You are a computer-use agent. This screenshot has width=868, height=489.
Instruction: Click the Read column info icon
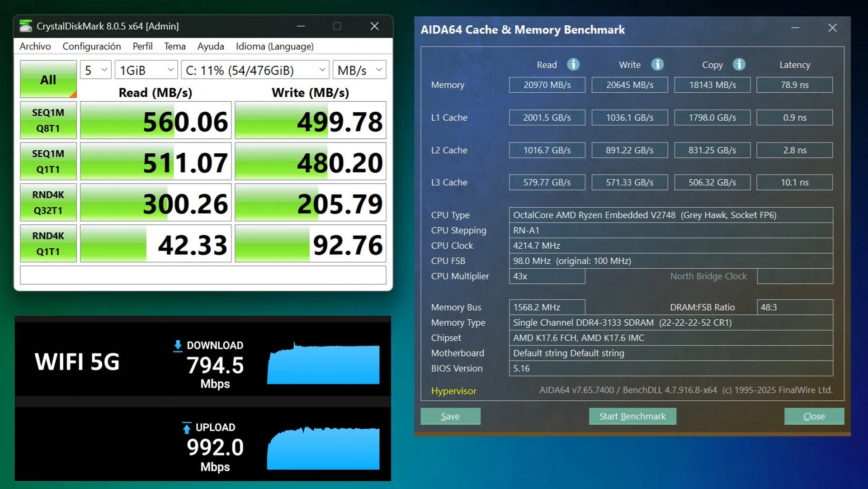coord(573,65)
